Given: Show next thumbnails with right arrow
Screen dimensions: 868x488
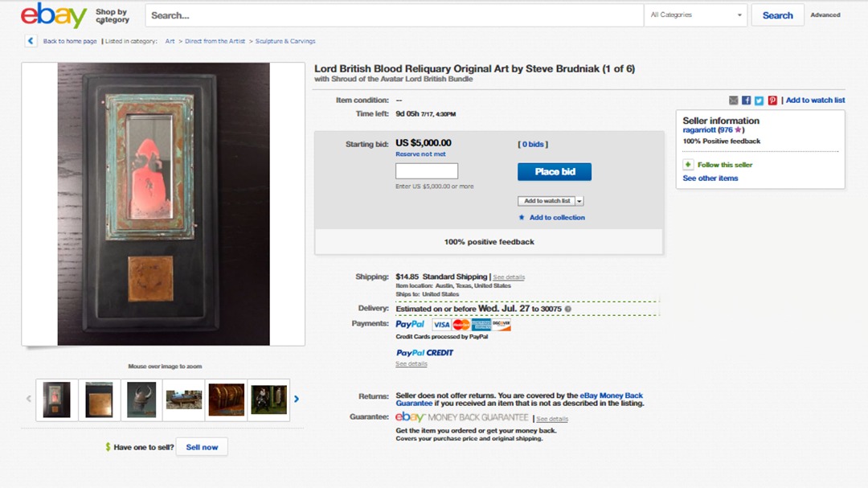Looking at the screenshot, I should coord(297,399).
